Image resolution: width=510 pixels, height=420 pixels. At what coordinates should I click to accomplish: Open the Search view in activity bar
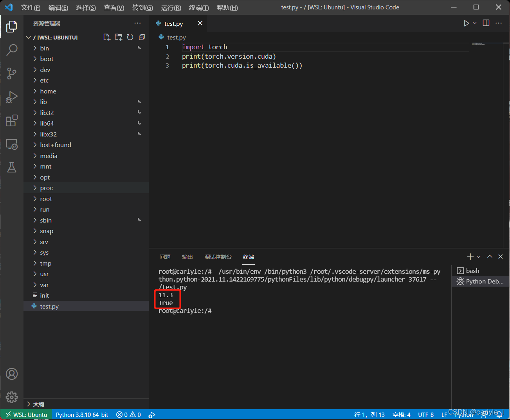coord(12,50)
